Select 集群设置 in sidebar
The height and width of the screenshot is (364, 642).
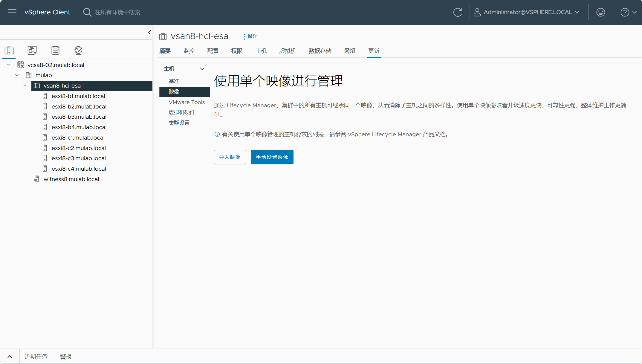pos(179,123)
